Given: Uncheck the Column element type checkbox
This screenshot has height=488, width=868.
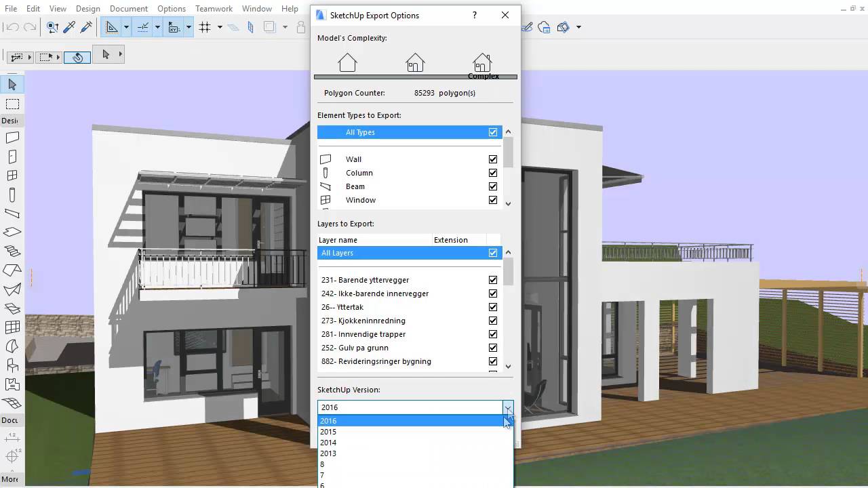Looking at the screenshot, I should pyautogui.click(x=493, y=173).
